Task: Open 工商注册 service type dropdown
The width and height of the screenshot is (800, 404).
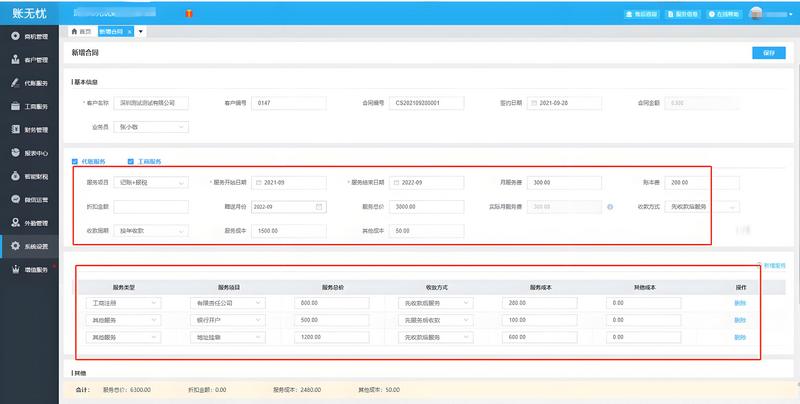Action: click(x=123, y=302)
